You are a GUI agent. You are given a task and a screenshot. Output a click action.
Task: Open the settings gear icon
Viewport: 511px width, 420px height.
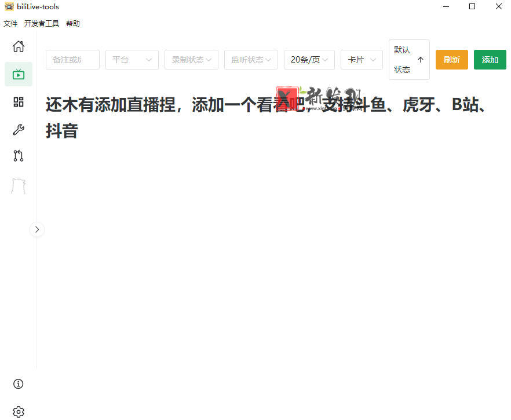click(19, 412)
